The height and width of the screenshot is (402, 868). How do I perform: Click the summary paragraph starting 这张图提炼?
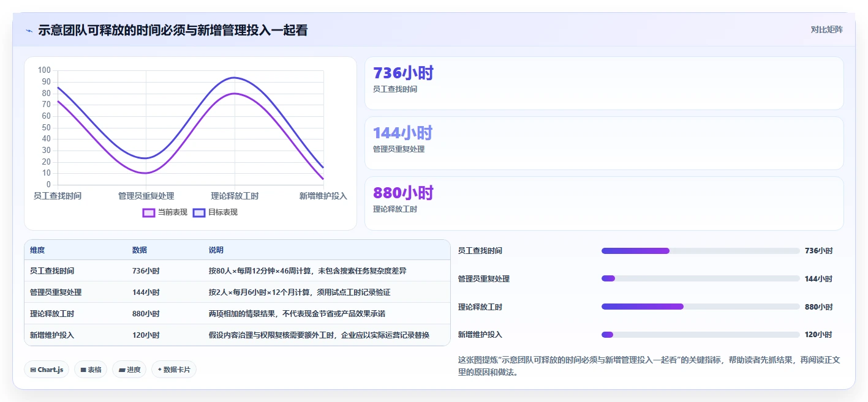649,366
